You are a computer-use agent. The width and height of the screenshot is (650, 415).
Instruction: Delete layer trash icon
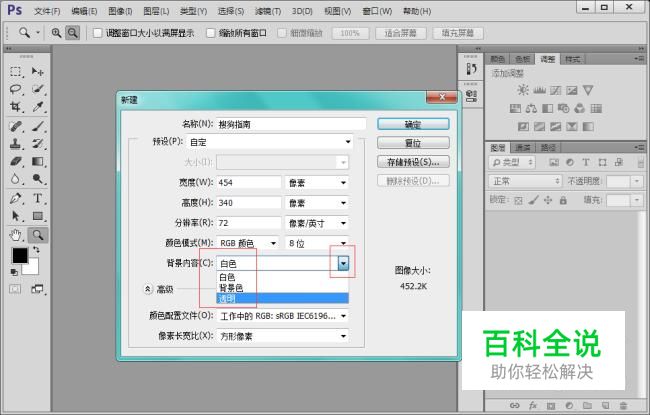[x=623, y=405]
